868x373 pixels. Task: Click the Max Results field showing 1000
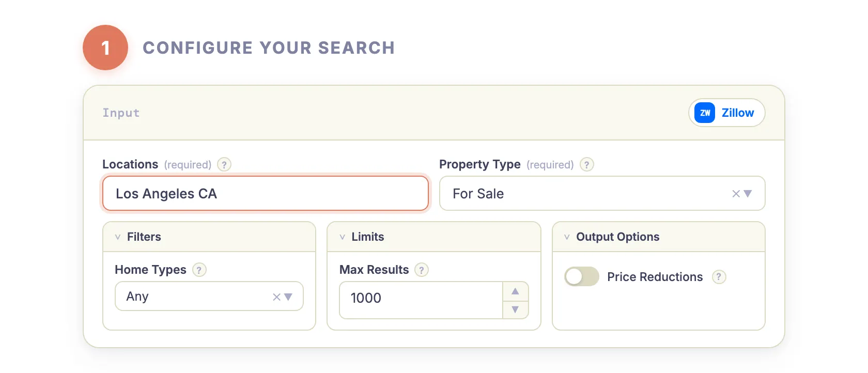point(419,299)
